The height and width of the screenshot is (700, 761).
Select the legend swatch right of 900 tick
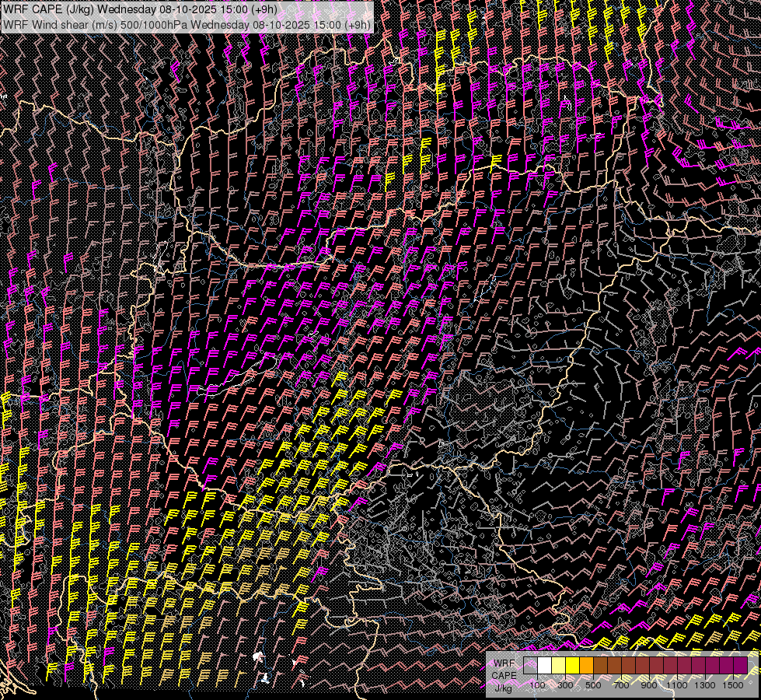[x=657, y=666]
